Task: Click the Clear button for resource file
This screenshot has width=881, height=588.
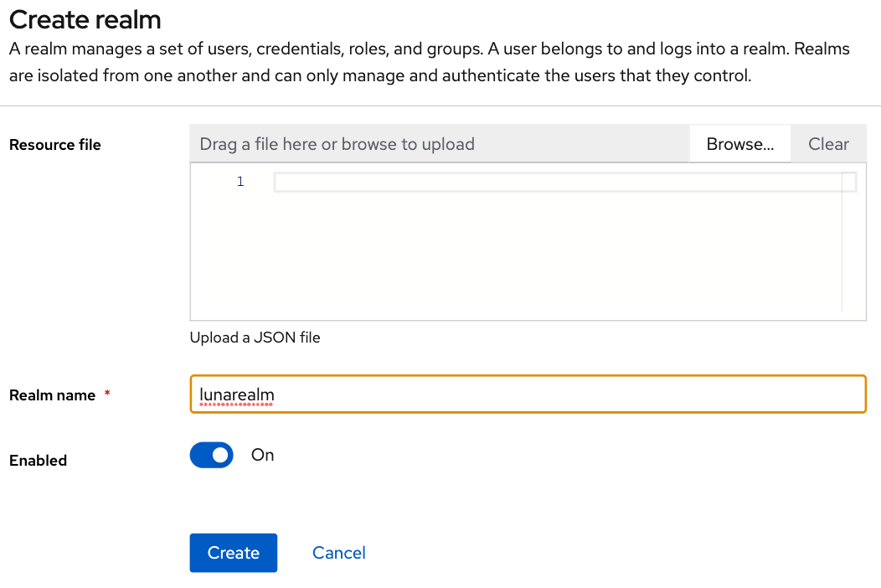Action: pyautogui.click(x=828, y=144)
